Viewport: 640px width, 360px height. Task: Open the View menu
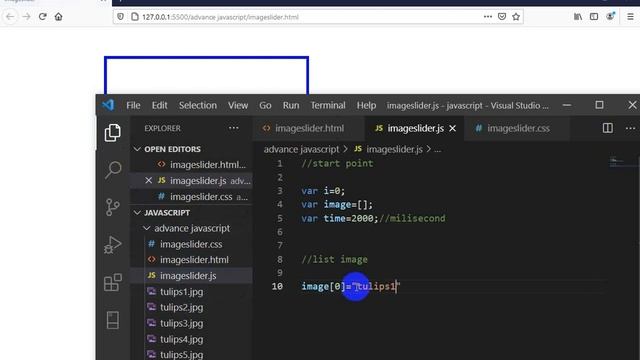[x=238, y=105]
